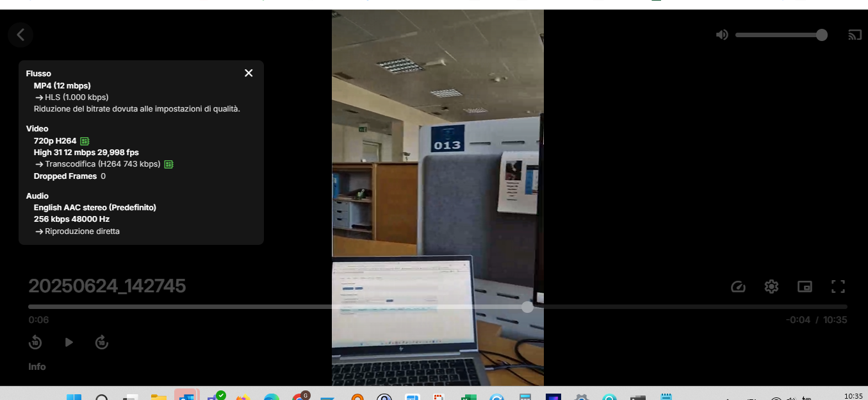Enter fullscreen mode
Screen dimensions: 868x400
pyautogui.click(x=838, y=287)
